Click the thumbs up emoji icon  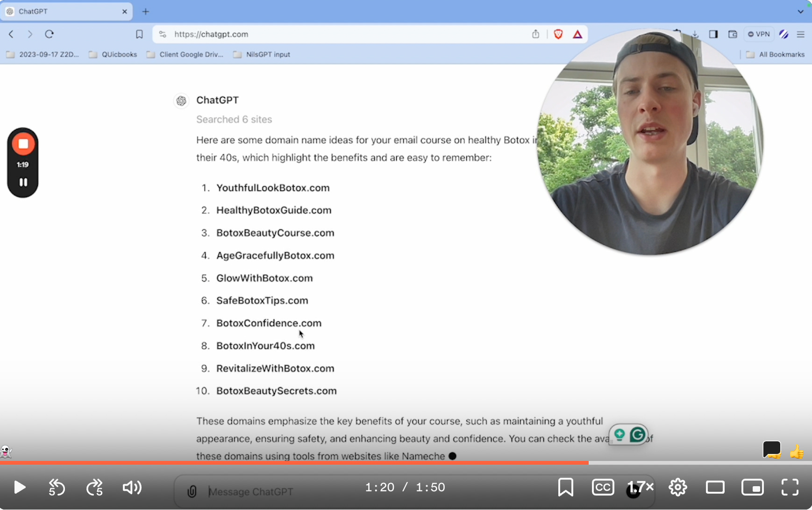pyautogui.click(x=797, y=452)
